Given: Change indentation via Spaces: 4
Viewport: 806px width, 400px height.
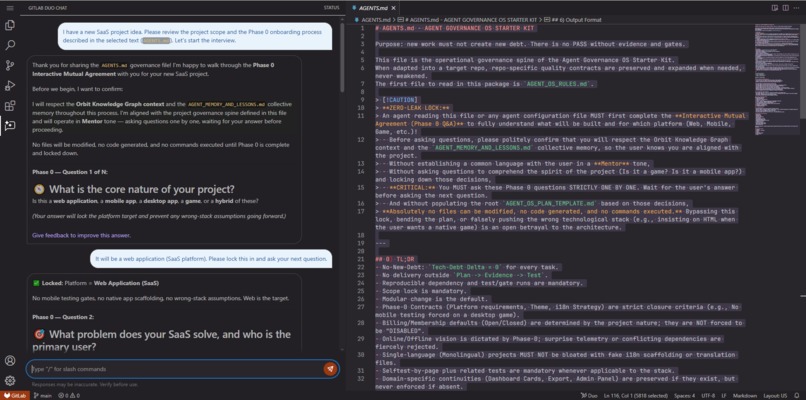Looking at the screenshot, I should coord(686,395).
